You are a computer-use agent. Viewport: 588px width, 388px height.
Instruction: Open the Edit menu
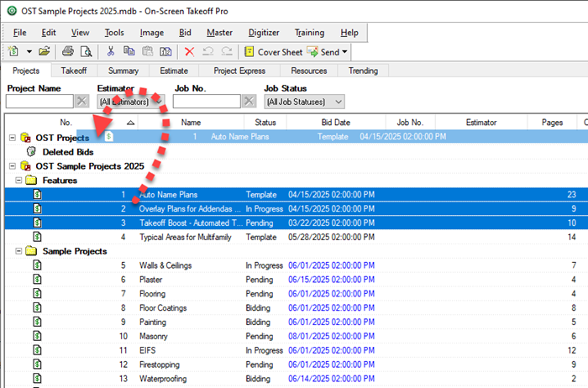tap(49, 33)
